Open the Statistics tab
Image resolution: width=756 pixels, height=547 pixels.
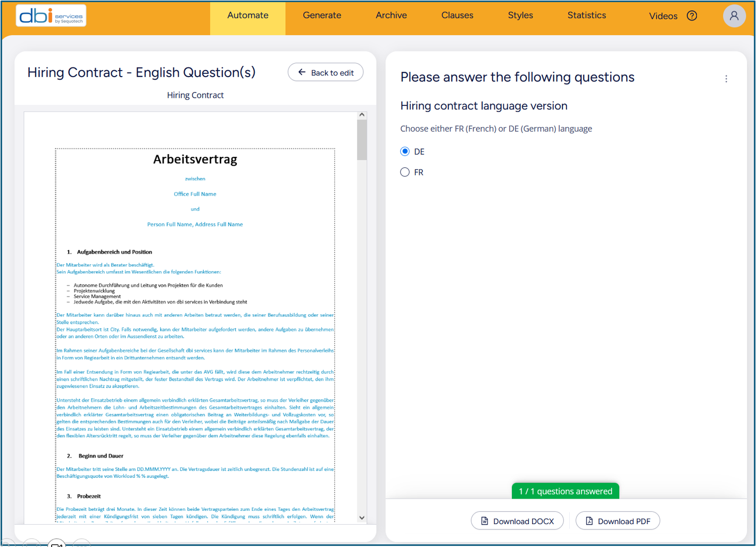(x=586, y=15)
